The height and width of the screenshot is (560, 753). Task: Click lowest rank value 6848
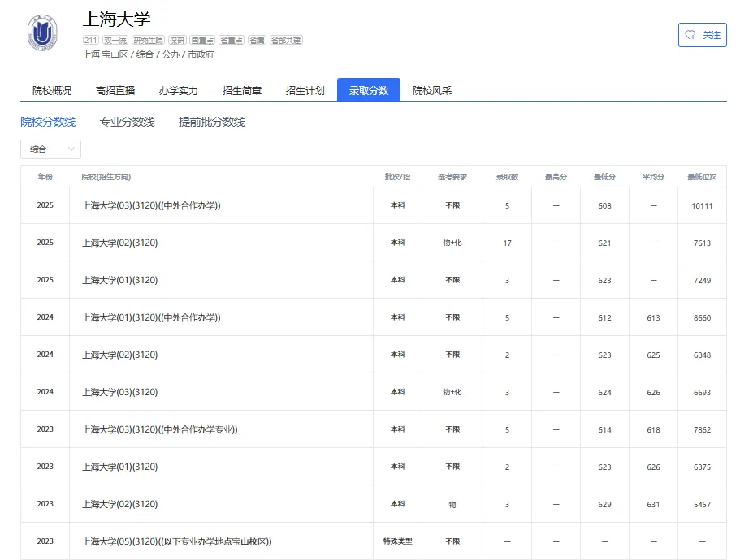pyautogui.click(x=702, y=355)
